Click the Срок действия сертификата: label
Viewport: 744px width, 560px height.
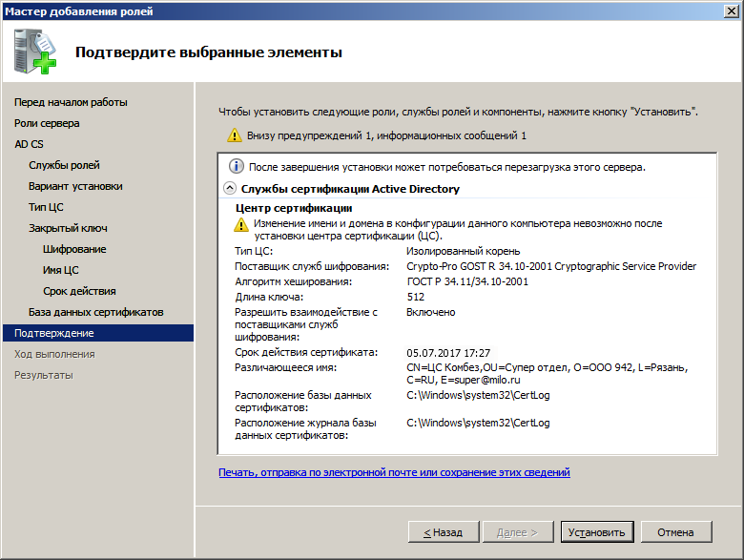point(306,352)
